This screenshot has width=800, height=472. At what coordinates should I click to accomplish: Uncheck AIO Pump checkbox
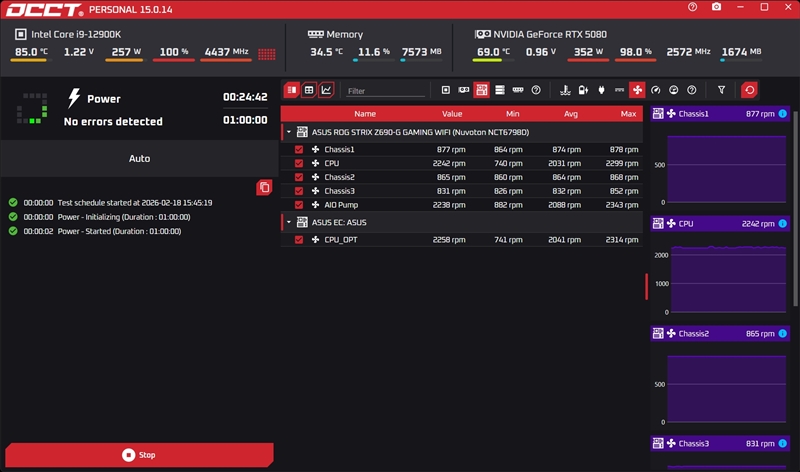pyautogui.click(x=299, y=205)
